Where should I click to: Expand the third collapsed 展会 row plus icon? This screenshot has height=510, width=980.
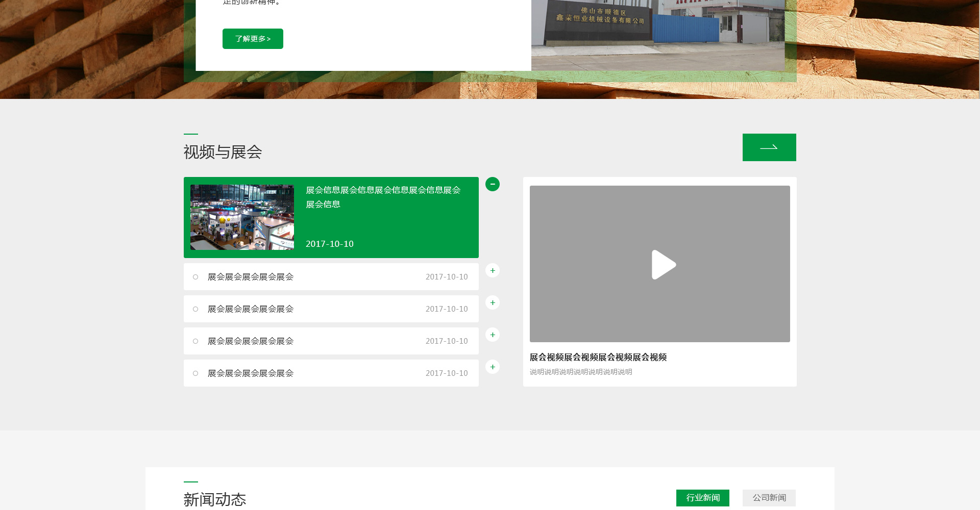click(x=492, y=335)
